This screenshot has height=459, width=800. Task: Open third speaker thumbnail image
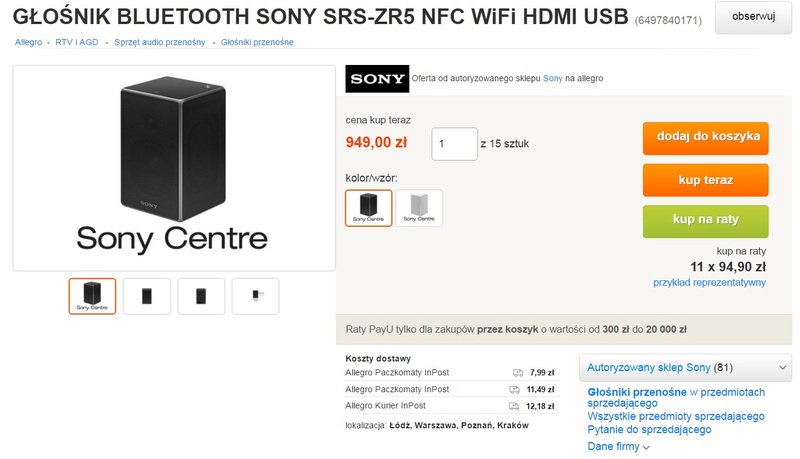pos(201,296)
